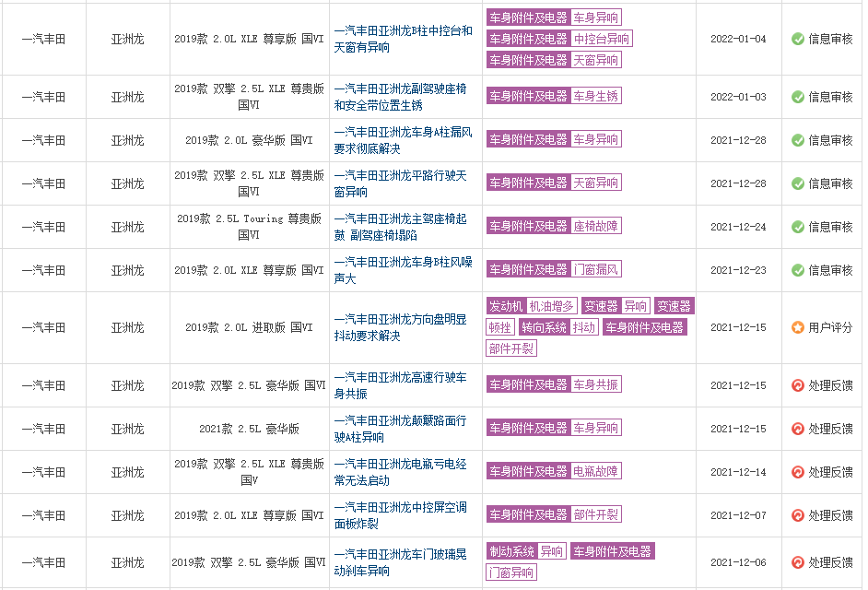Open complaint 一汽丰田亚洲龙B柱中控台和天窗有异响
This screenshot has height=590, width=868.
point(403,39)
